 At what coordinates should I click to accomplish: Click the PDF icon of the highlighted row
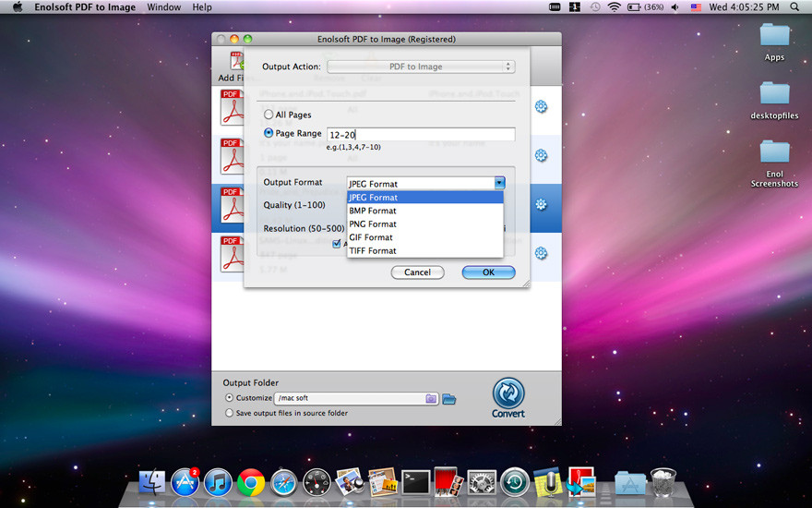[x=232, y=205]
